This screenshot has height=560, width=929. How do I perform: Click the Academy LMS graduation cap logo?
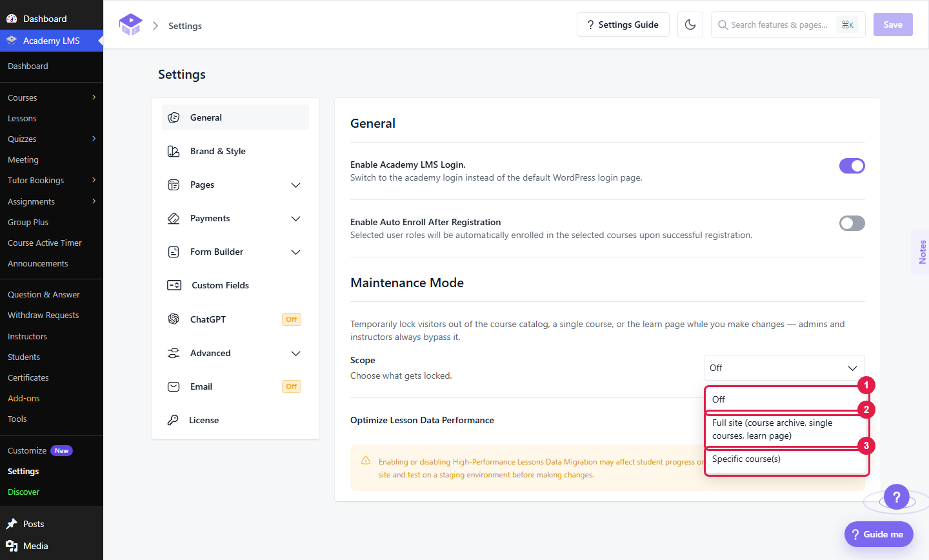click(130, 25)
